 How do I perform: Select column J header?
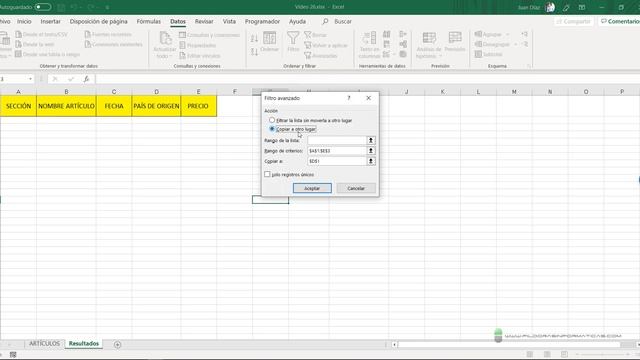(x=407, y=92)
